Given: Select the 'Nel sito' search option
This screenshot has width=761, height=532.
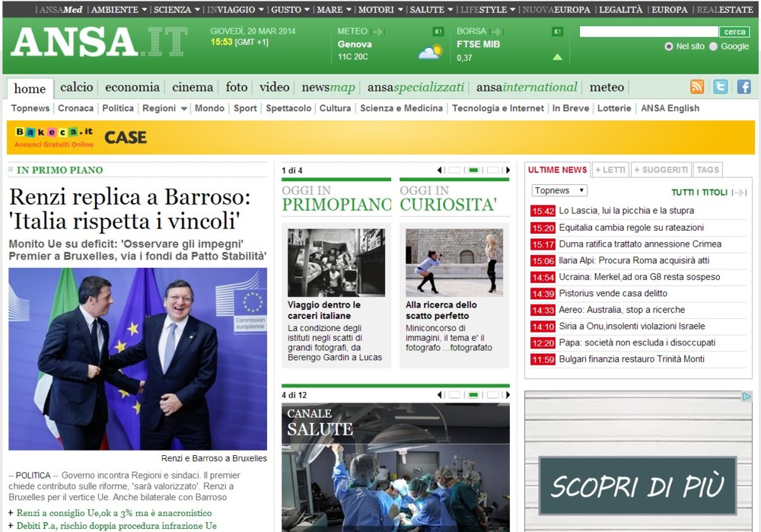Looking at the screenshot, I should click(669, 46).
